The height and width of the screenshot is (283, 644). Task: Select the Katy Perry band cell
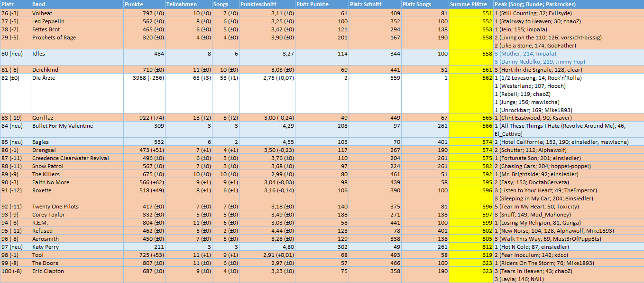tap(76, 247)
